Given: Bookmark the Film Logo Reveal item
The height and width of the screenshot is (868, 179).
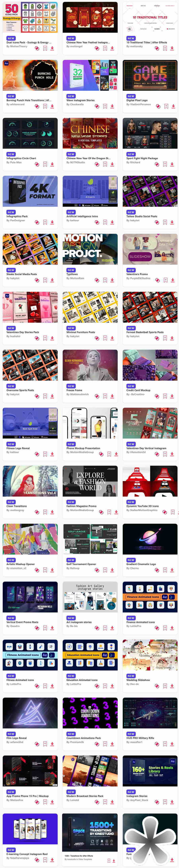Looking at the screenshot, I should pos(45,744).
